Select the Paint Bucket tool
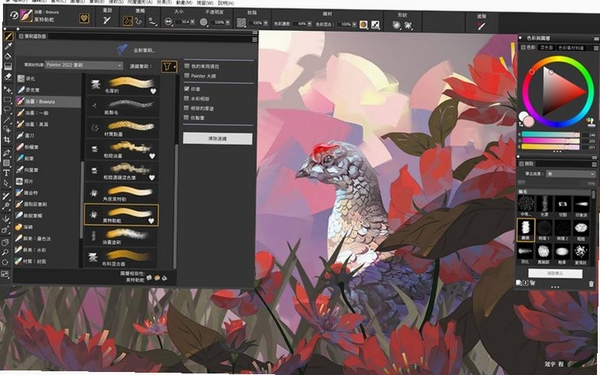The height and width of the screenshot is (375, 600). [8, 57]
